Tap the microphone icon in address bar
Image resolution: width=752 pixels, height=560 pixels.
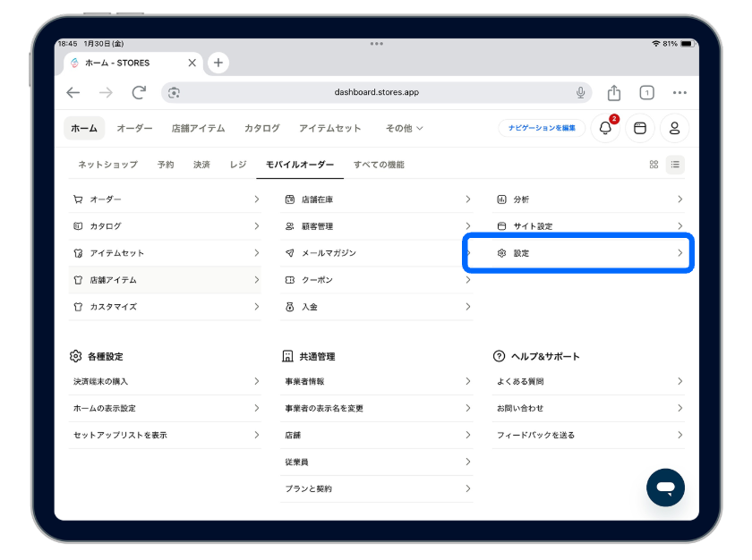point(581,92)
